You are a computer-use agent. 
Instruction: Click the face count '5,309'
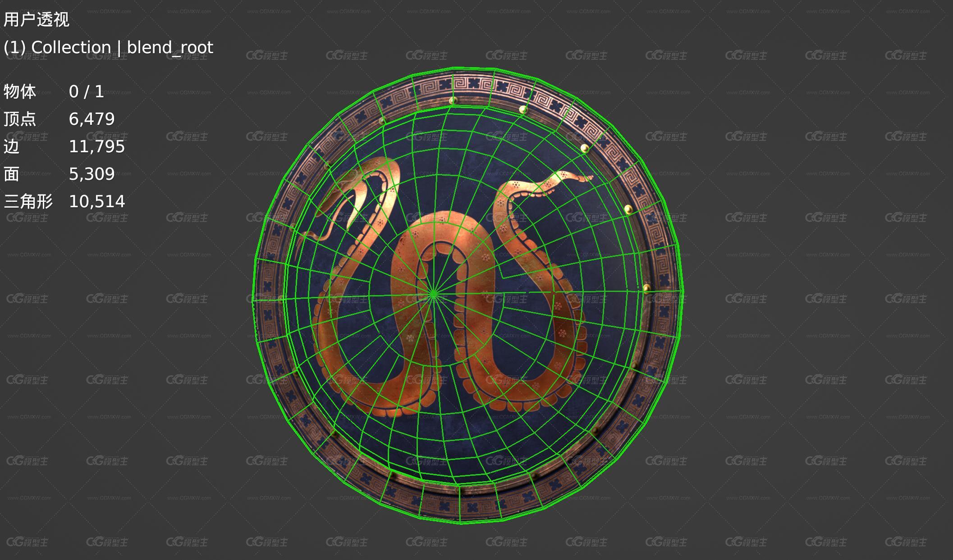pos(92,174)
